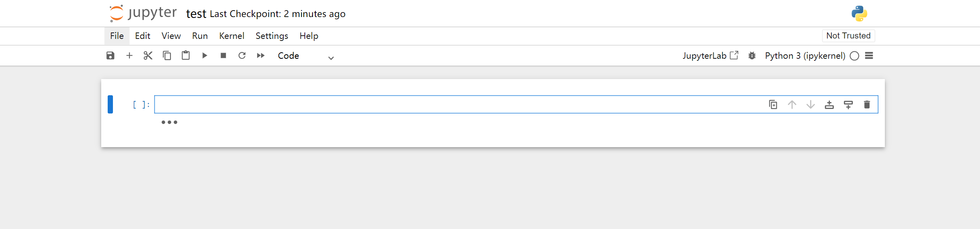This screenshot has height=229, width=980.
Task: Delete the cell with trash icon
Action: (x=867, y=105)
